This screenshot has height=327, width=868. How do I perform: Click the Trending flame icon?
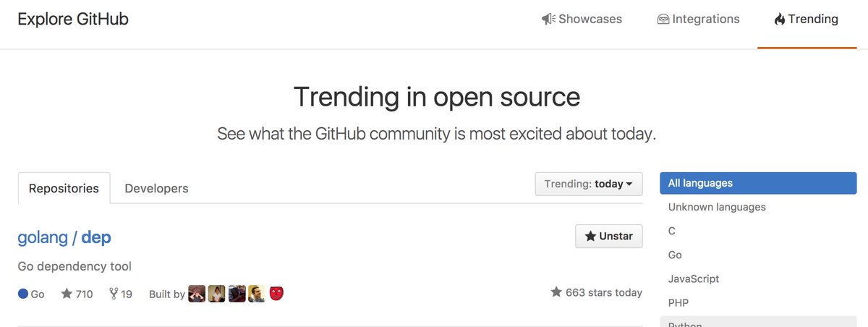tap(779, 20)
